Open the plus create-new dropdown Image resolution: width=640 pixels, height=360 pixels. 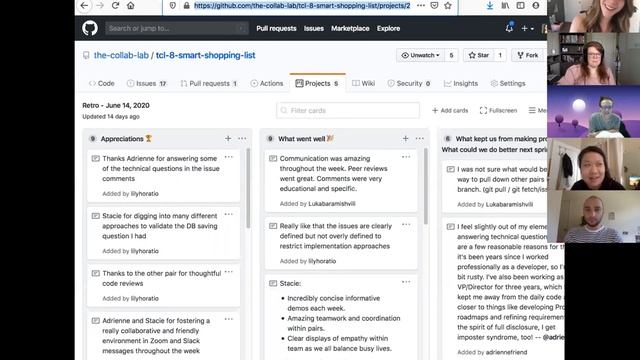point(527,28)
